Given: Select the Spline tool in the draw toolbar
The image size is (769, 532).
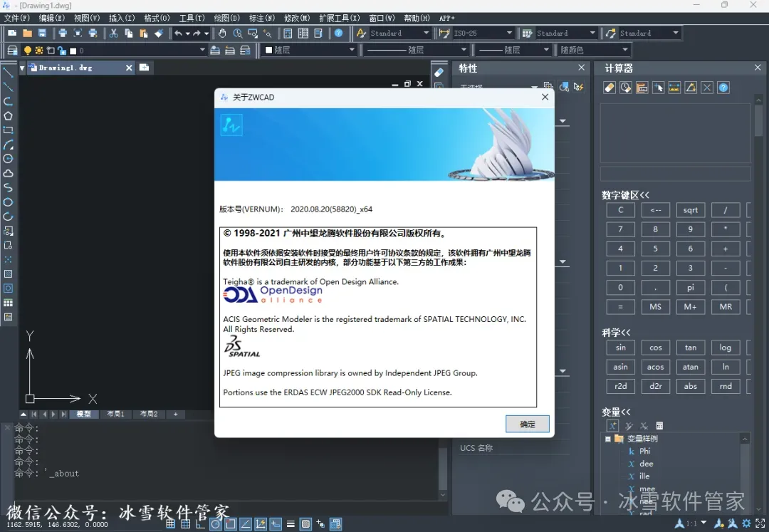Looking at the screenshot, I should pyautogui.click(x=8, y=188).
